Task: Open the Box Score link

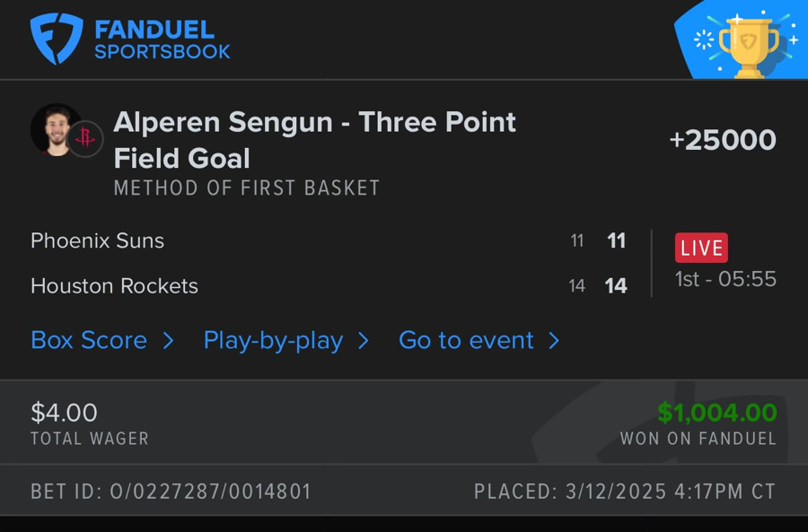Action: 89,340
